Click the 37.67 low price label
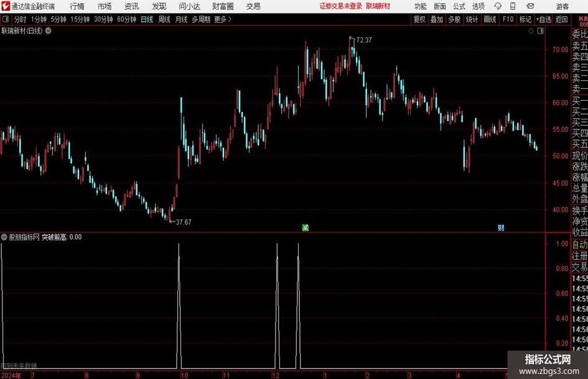588x379 pixels. [x=184, y=222]
